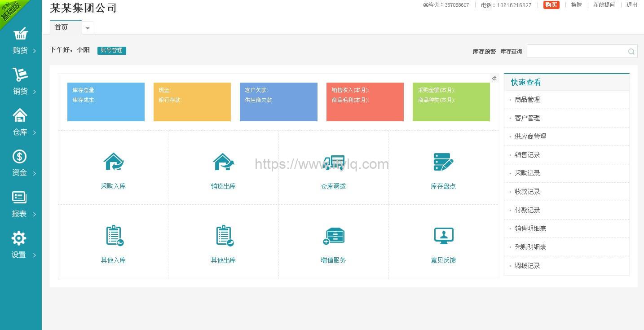644x330 pixels.
Task: Open the 换肤 skin-change menu
Action: 576,5
